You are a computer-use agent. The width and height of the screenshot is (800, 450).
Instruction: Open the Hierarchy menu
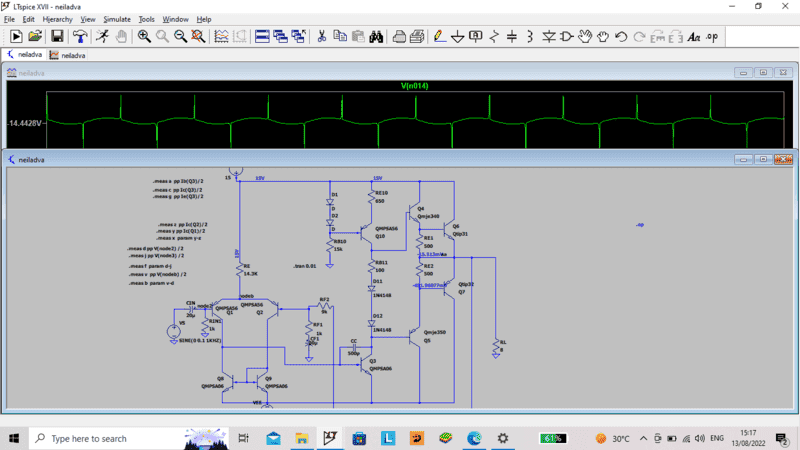click(57, 19)
